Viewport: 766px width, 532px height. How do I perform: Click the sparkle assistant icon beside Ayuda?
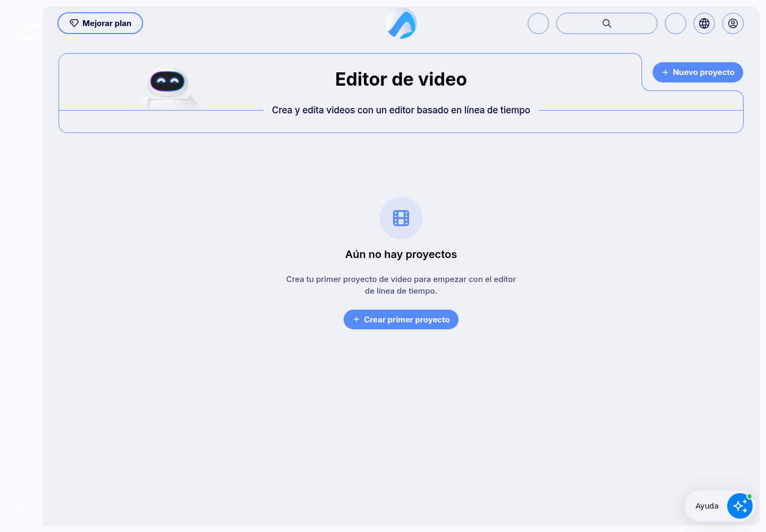coord(740,506)
